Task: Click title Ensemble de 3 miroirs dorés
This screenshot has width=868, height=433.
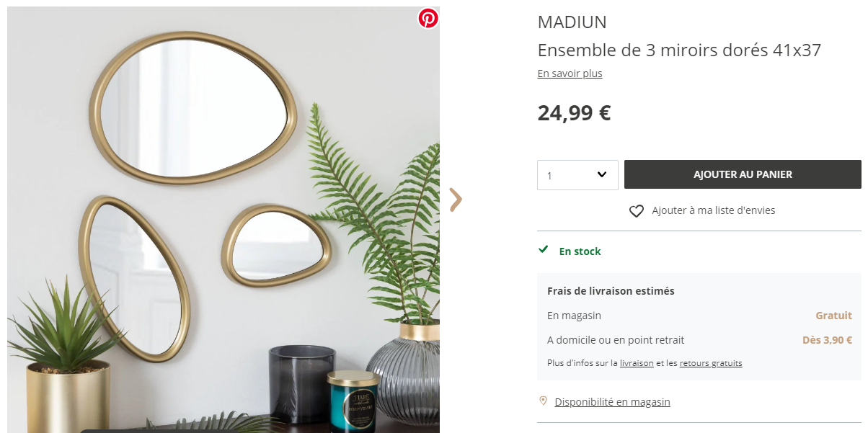Action: click(679, 50)
